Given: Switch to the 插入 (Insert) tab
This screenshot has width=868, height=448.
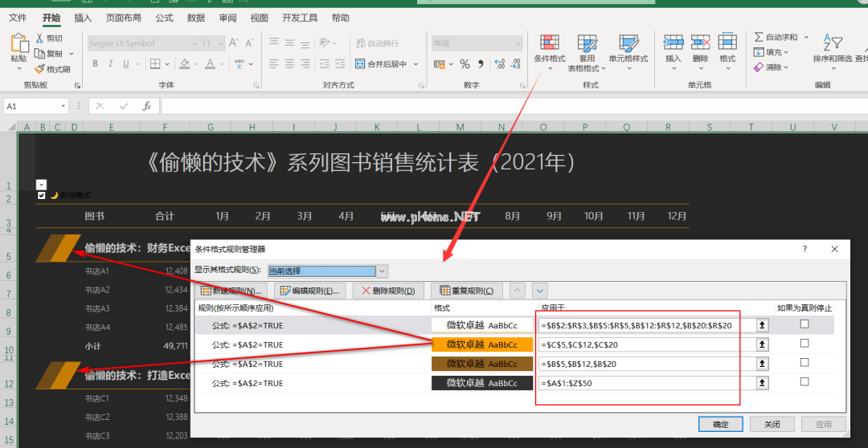Looking at the screenshot, I should point(83,18).
